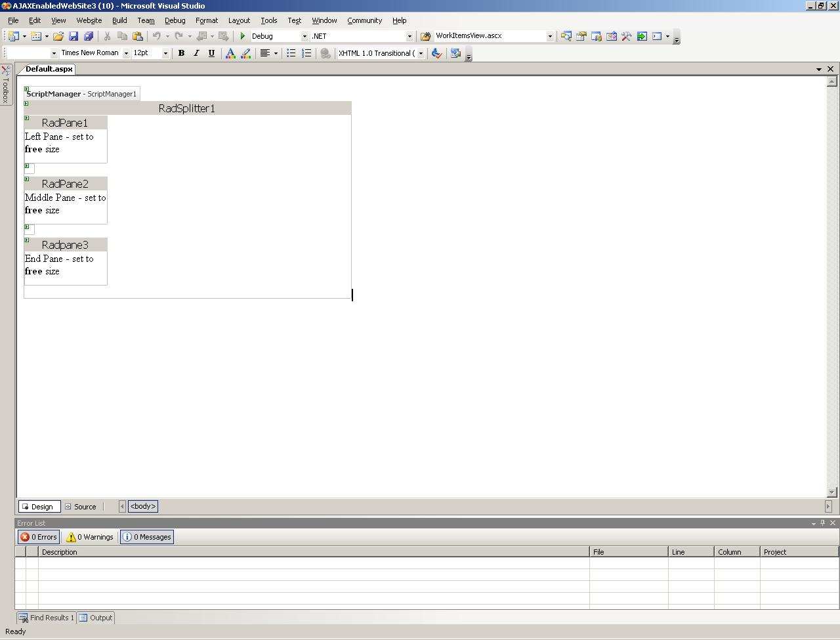
Task: Expand the text alignment dropdown arrow
Action: 276,53
